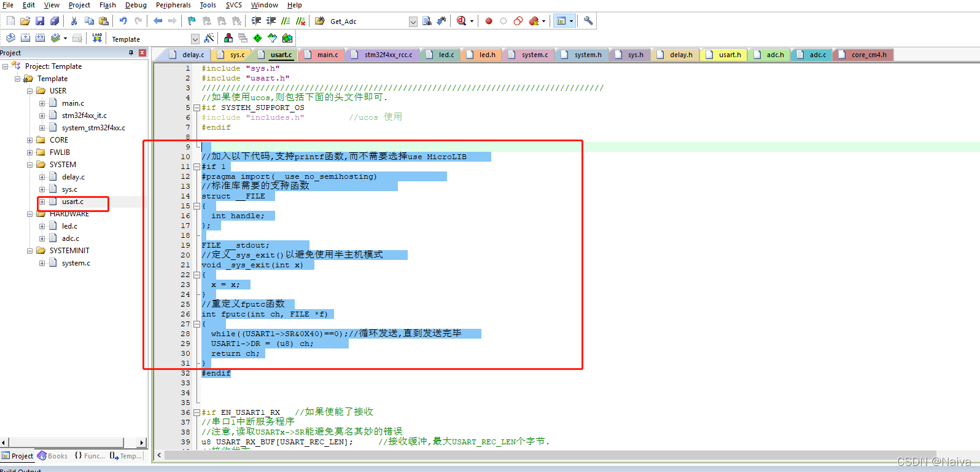
Task: Click editor horizontal scrollbar left arrow
Action: click(x=159, y=455)
